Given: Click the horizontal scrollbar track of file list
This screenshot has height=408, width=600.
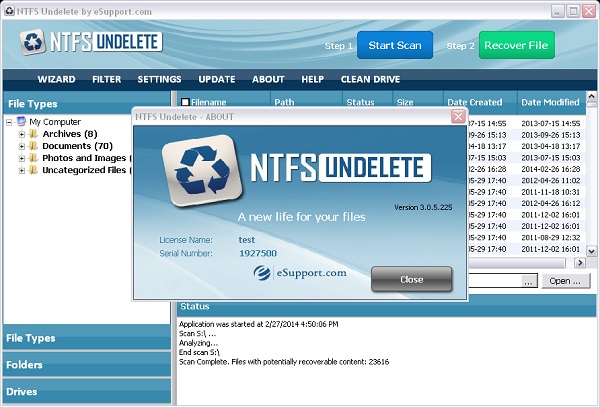Looking at the screenshot, I should [x=517, y=263].
